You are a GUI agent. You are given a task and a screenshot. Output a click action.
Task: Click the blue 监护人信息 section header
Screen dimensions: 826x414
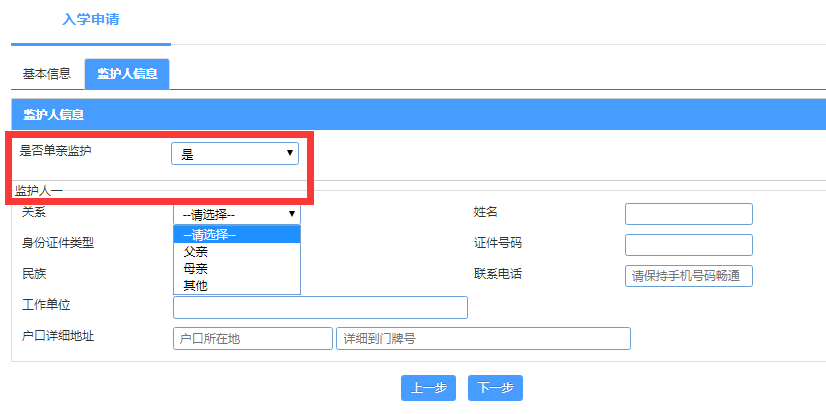coord(418,114)
